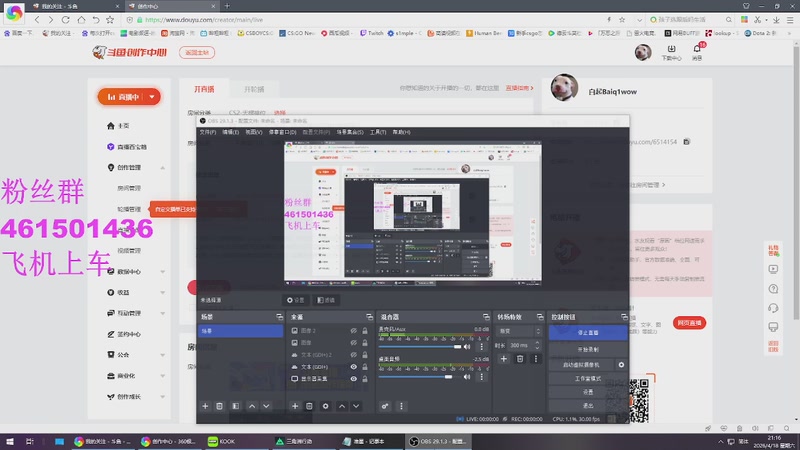Open options menu for 麦克风/Aux channel
The image size is (800, 450).
[482, 346]
